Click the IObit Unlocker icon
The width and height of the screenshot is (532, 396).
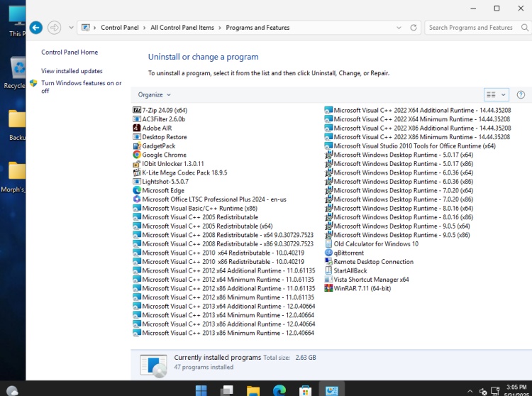point(137,163)
